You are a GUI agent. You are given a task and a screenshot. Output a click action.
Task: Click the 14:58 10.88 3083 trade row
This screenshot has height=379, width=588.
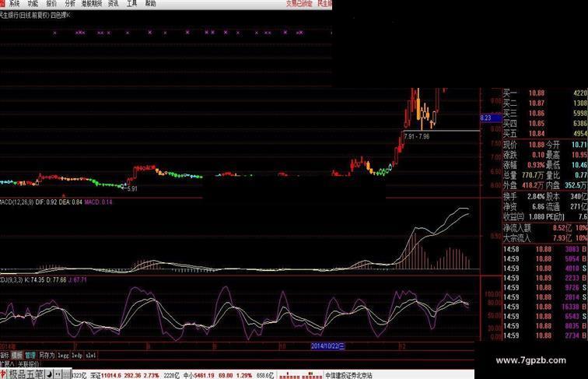(545, 249)
